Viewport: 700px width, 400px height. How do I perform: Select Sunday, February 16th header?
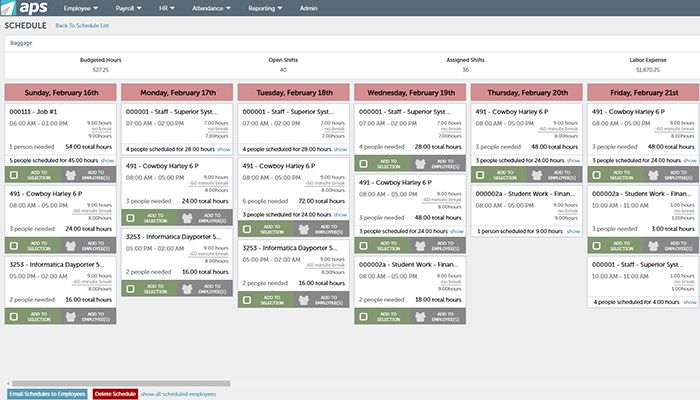coord(61,92)
